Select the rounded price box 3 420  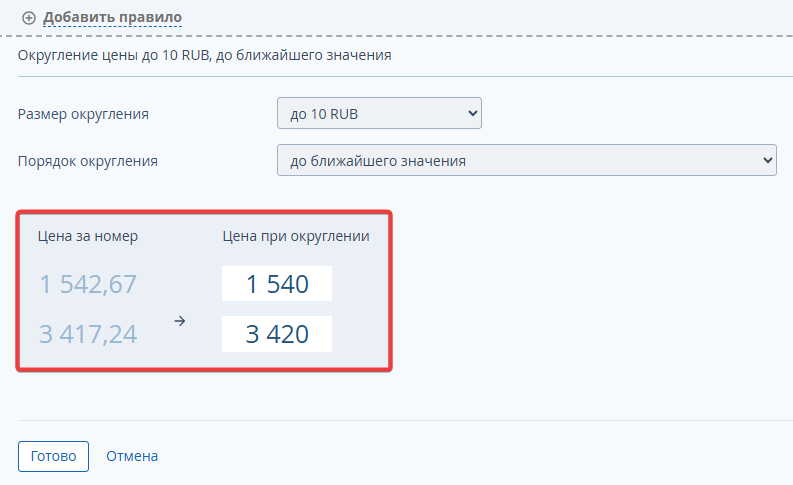[277, 334]
